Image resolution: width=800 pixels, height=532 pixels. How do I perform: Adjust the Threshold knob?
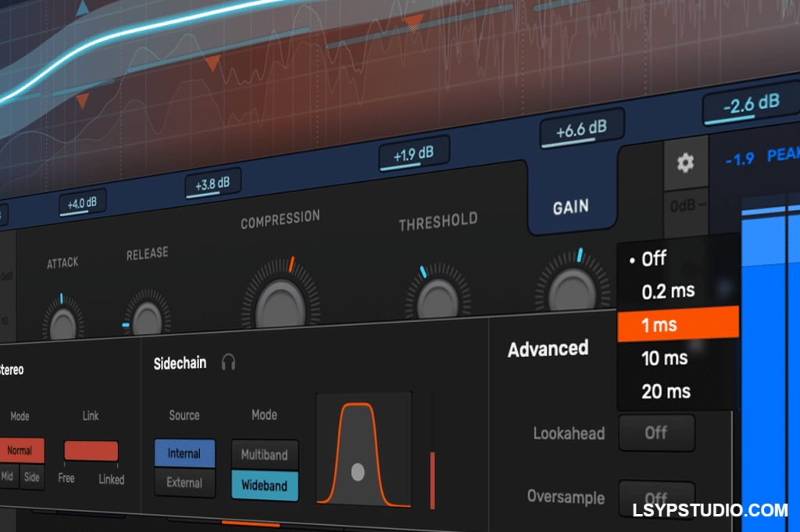(437, 297)
